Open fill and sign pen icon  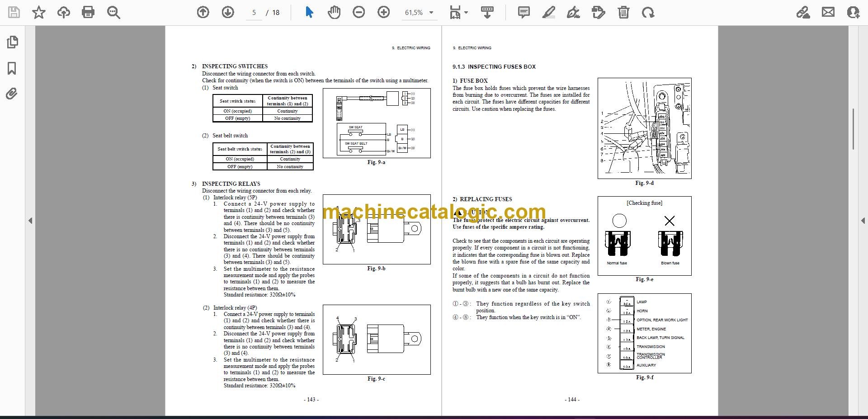[x=803, y=12]
